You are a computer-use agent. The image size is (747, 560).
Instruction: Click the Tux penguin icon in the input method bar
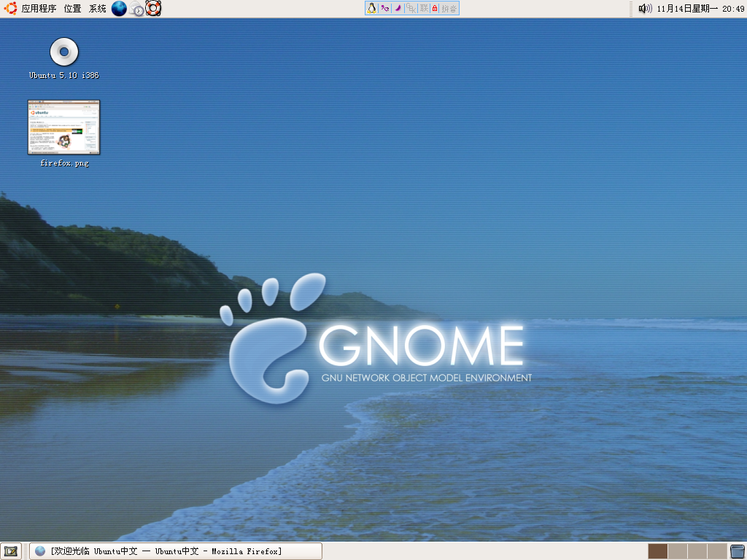(371, 8)
